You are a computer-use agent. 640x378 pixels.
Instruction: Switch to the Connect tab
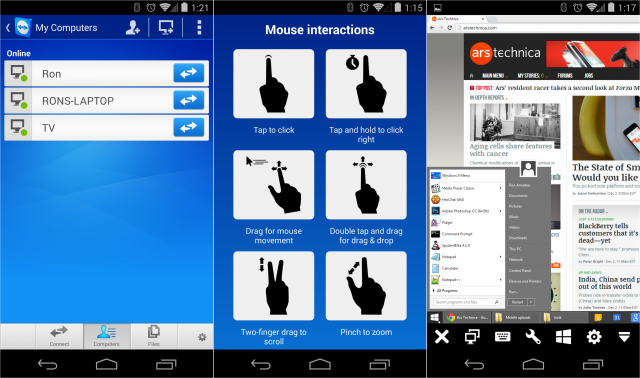tap(59, 336)
